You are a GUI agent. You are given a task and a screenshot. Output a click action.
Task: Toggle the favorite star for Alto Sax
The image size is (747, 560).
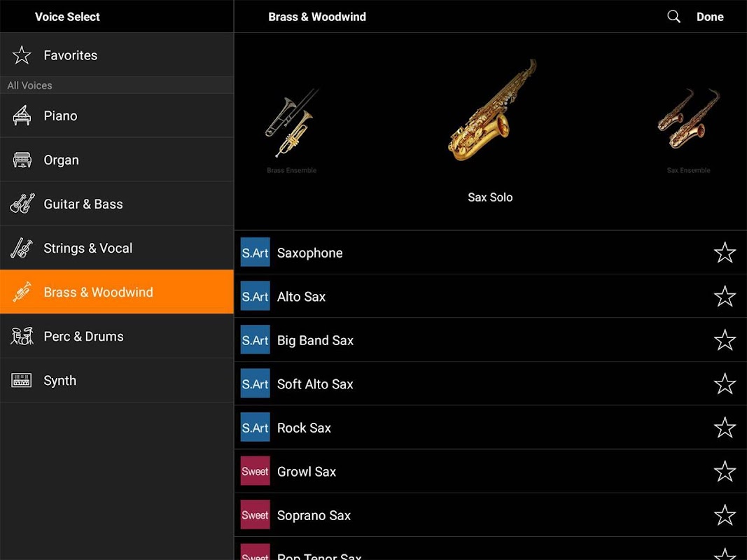(725, 297)
